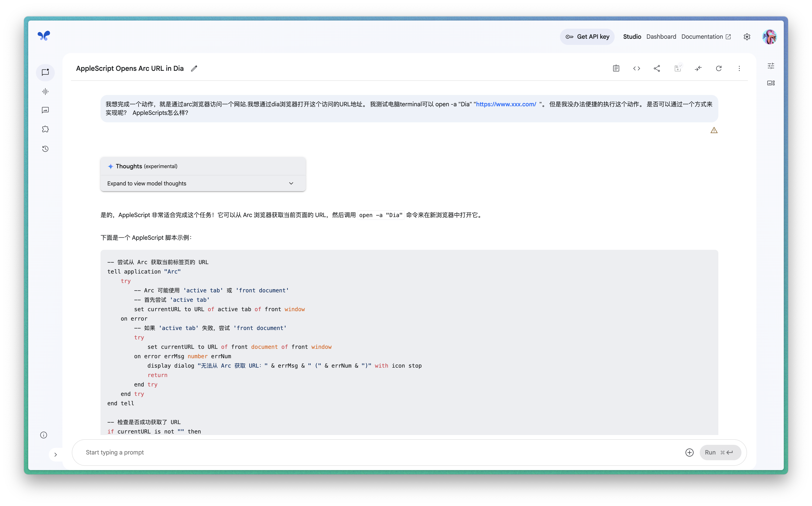Viewport: 812px width, 506px height.
Task: Open the history clock sidebar icon
Action: tap(45, 149)
